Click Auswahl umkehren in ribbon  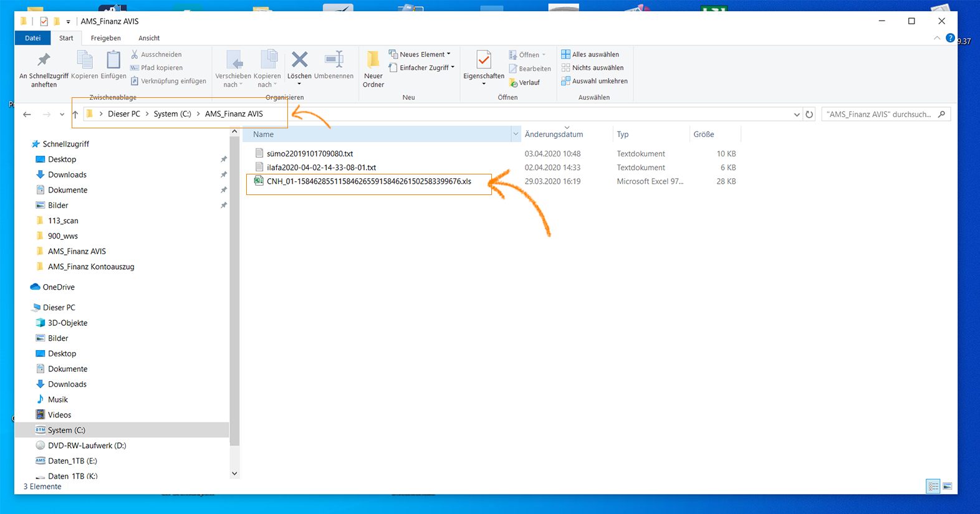pyautogui.click(x=594, y=81)
